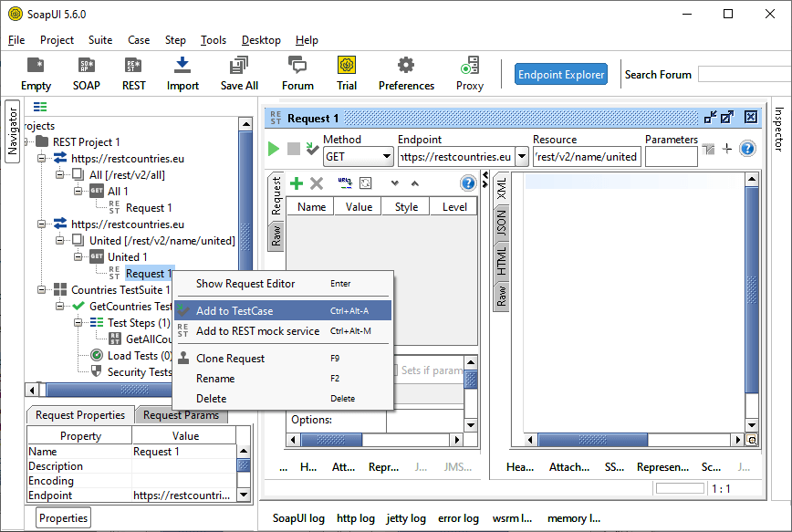
Task: Add a parameter with green plus
Action: [297, 183]
